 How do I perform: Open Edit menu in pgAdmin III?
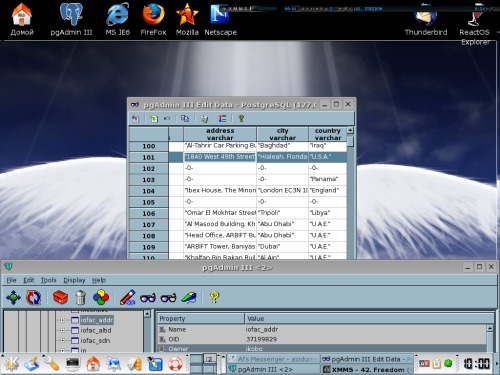29,280
